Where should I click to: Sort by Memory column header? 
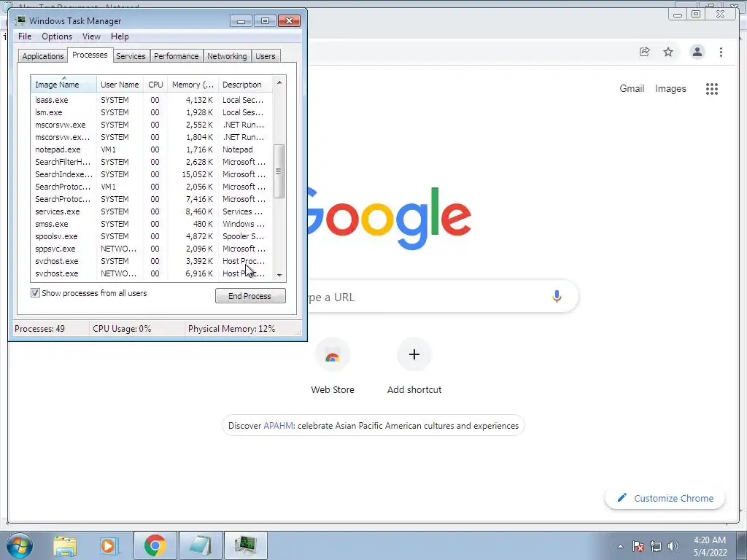(193, 85)
